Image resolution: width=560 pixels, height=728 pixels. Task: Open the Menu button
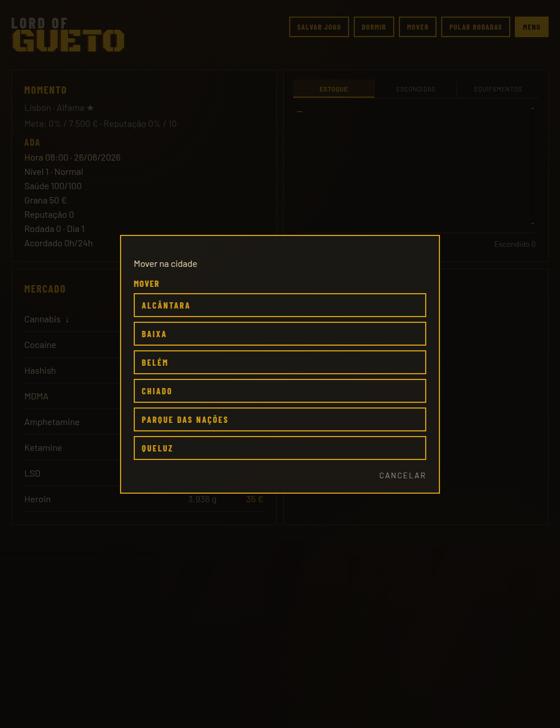[531, 27]
